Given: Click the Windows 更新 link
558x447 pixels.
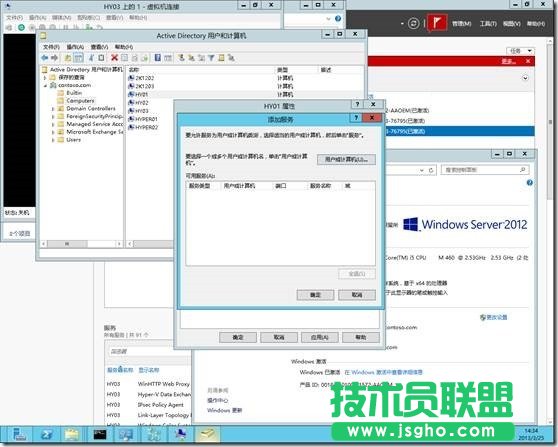Looking at the screenshot, I should (x=225, y=410).
